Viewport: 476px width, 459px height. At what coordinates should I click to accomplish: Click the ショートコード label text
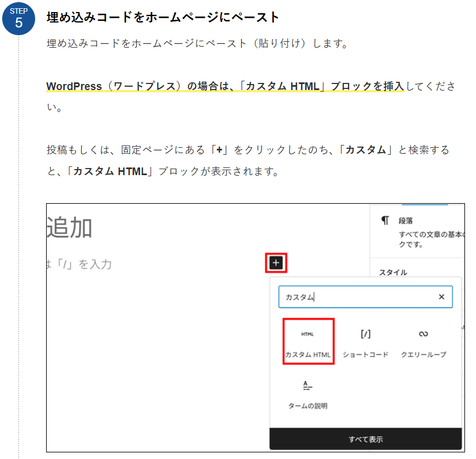click(x=366, y=355)
